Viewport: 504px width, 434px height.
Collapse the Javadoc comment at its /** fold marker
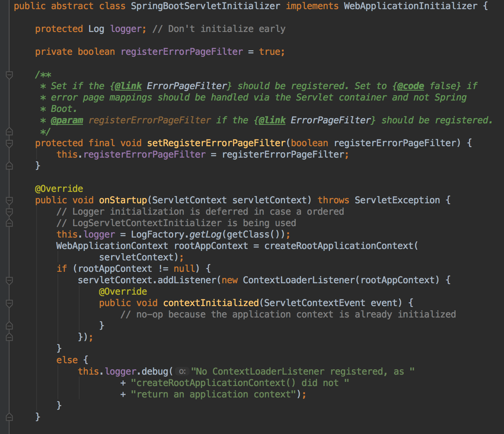tap(10, 75)
